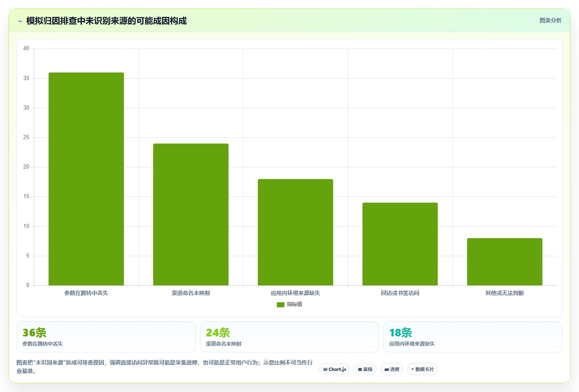
Task: Click the 图表分析 label in header
Action: pos(550,20)
